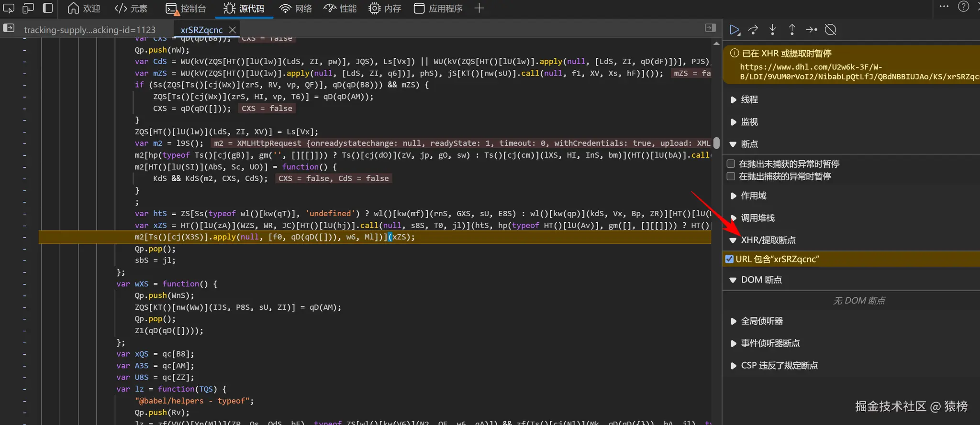Viewport: 980px width, 425px height.
Task: Enable 在抛出未捕获的异常时暂停 checkbox
Action: [x=731, y=163]
